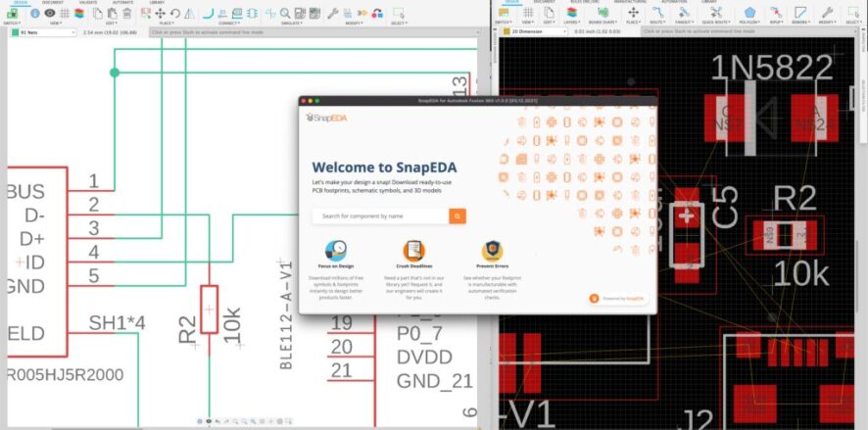Image resolution: width=868 pixels, height=430 pixels.
Task: Click the Switch to board icon in schematic window
Action: pos(12,13)
